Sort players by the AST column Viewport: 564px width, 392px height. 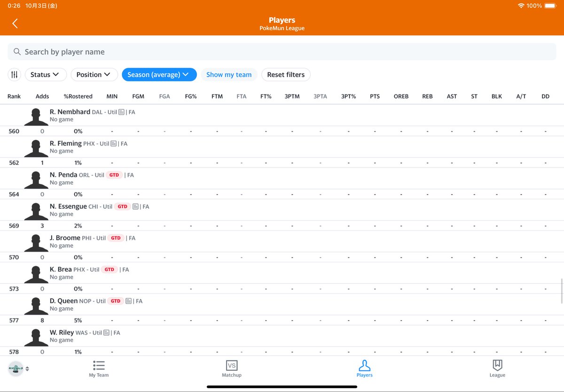(x=452, y=96)
